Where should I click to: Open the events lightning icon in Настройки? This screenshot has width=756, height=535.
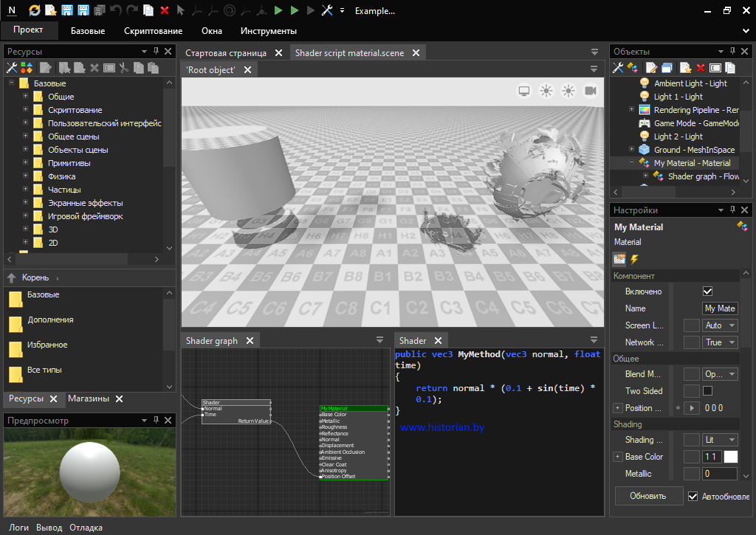click(x=634, y=259)
